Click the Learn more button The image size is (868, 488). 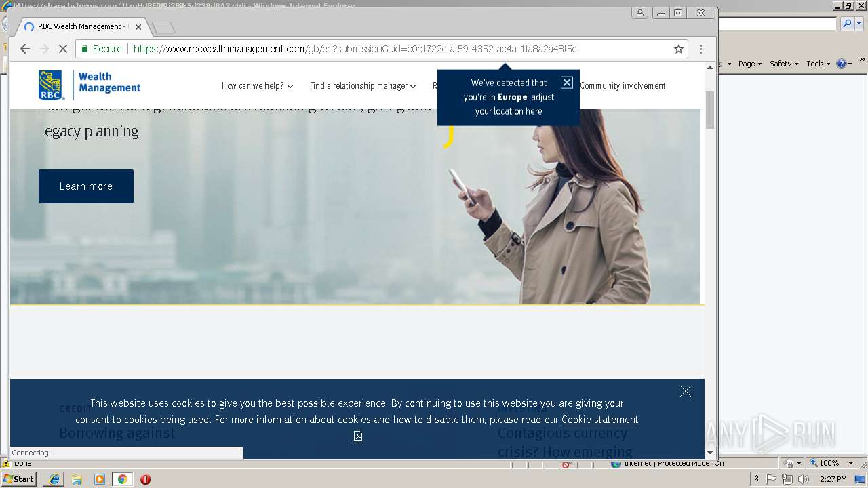[x=86, y=186]
